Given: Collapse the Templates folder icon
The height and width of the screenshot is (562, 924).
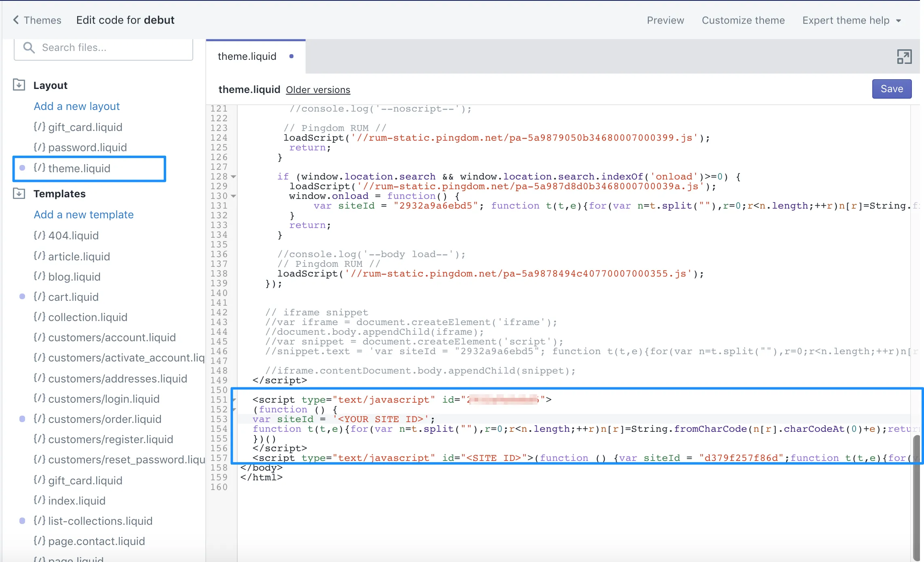Looking at the screenshot, I should pos(19,193).
